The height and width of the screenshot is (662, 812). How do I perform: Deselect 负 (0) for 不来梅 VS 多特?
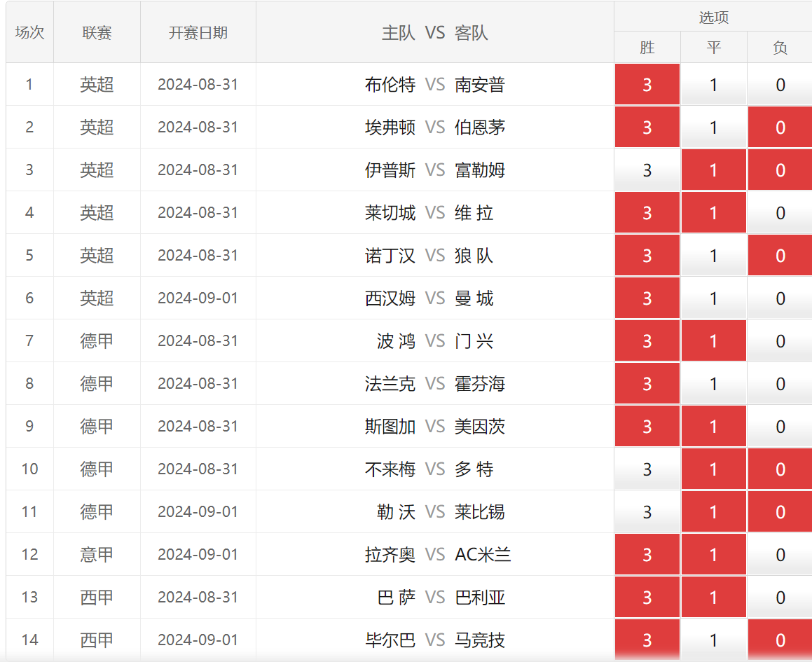point(780,469)
